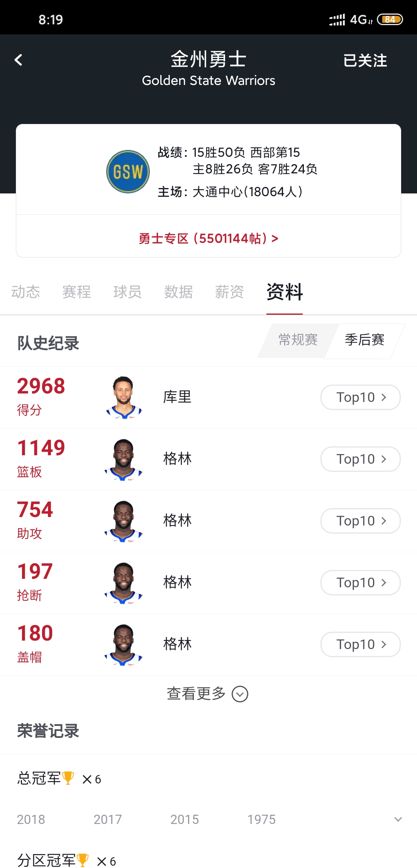Tap the battery indicator in status bar

point(390,19)
